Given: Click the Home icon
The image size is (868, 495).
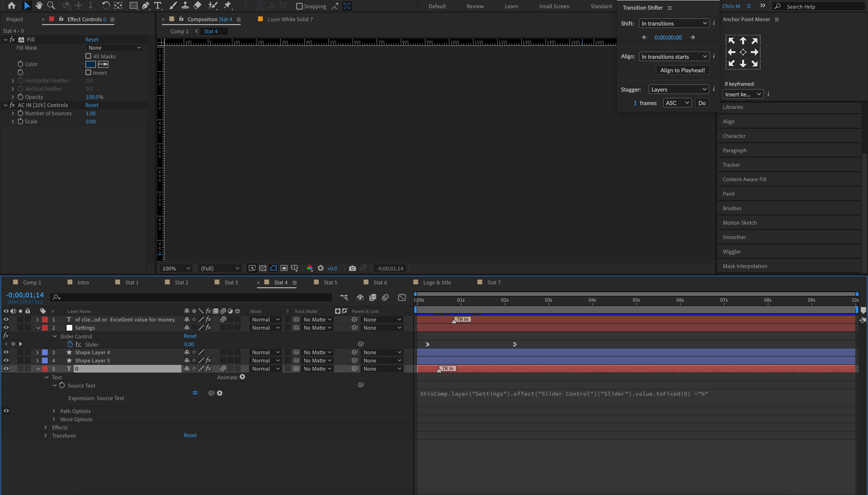Looking at the screenshot, I should (x=12, y=6).
